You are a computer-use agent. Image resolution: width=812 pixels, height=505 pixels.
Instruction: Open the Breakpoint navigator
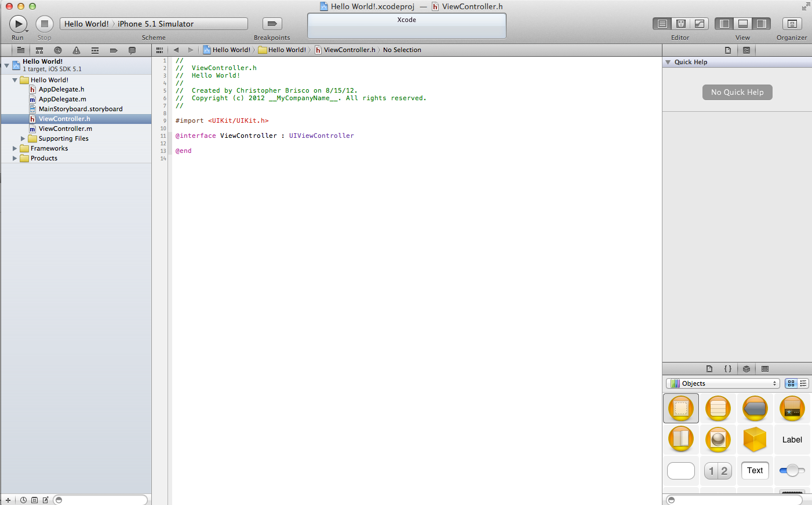[113, 50]
